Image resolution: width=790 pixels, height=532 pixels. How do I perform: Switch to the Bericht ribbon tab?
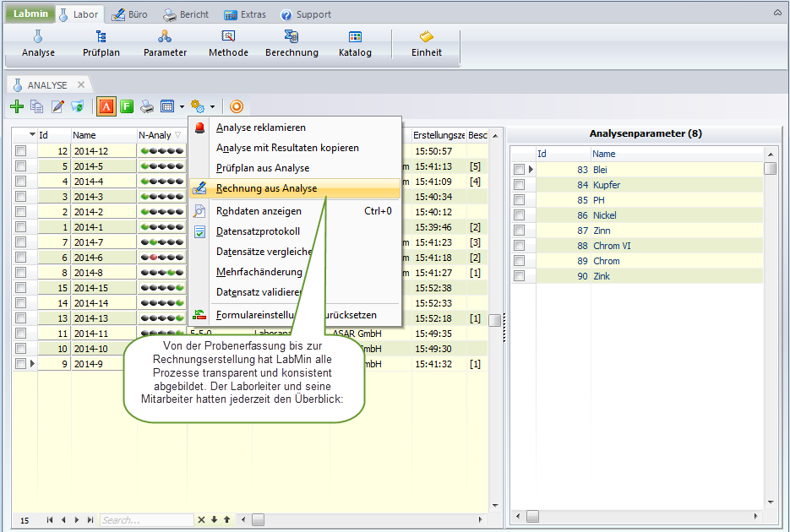[x=186, y=14]
